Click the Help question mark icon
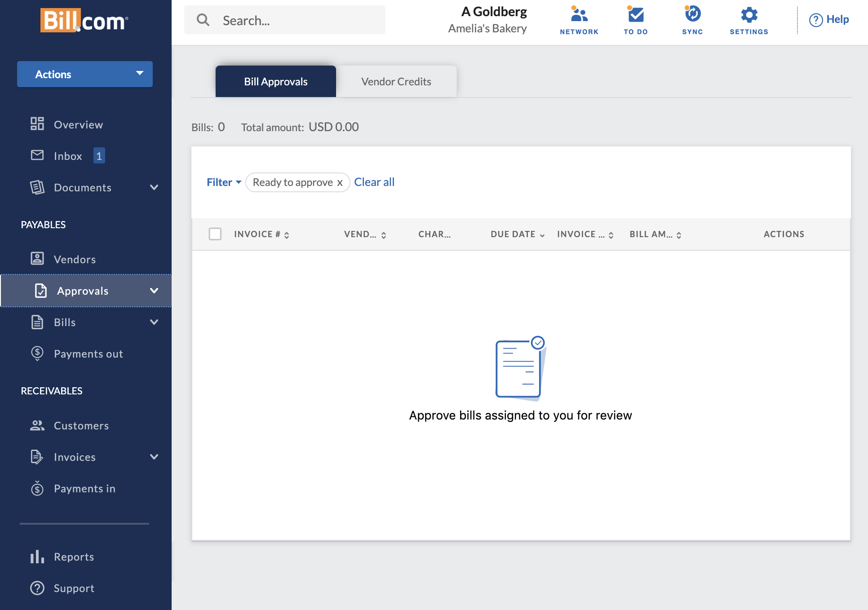 pyautogui.click(x=816, y=20)
